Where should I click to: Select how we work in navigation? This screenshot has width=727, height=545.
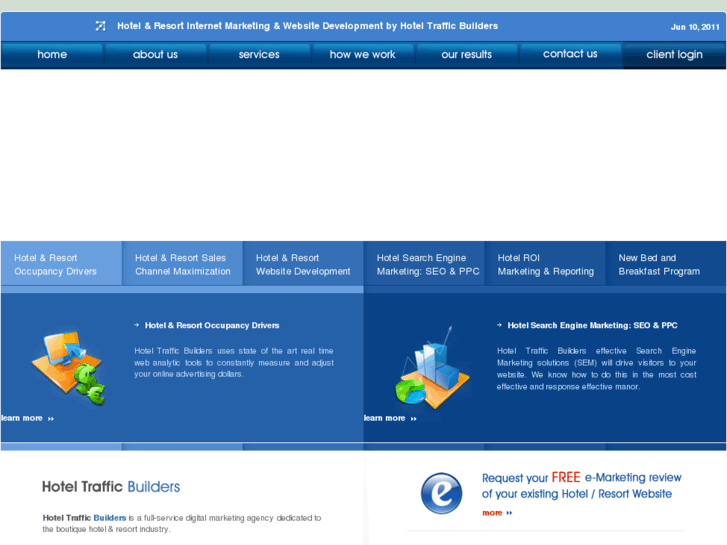(363, 55)
